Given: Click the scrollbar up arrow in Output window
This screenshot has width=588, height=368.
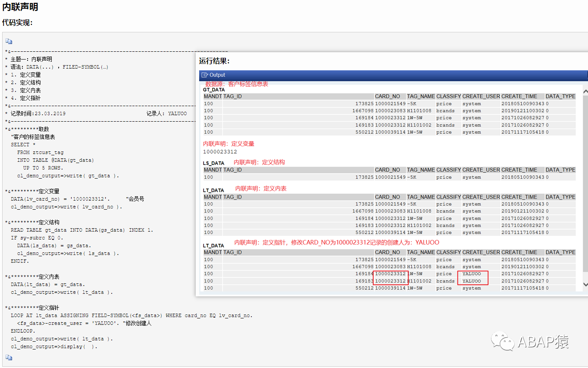Looking at the screenshot, I should [x=585, y=92].
